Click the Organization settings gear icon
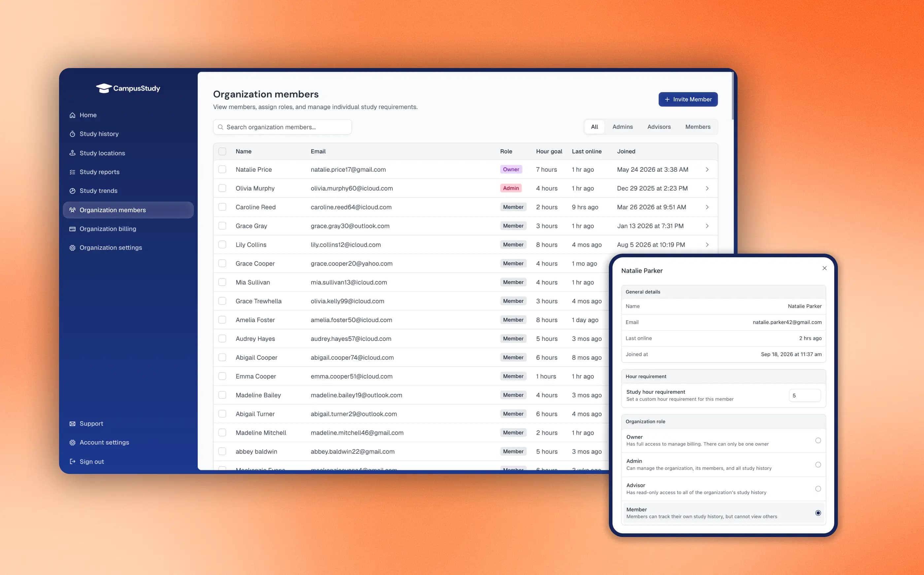 click(x=72, y=248)
